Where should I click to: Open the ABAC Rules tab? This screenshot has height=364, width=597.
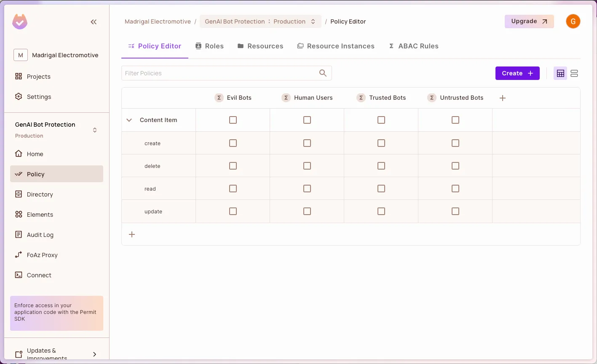[x=413, y=46]
